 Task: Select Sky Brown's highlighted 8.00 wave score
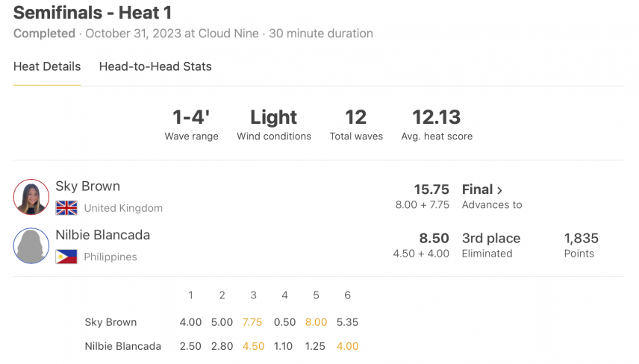tap(316, 322)
